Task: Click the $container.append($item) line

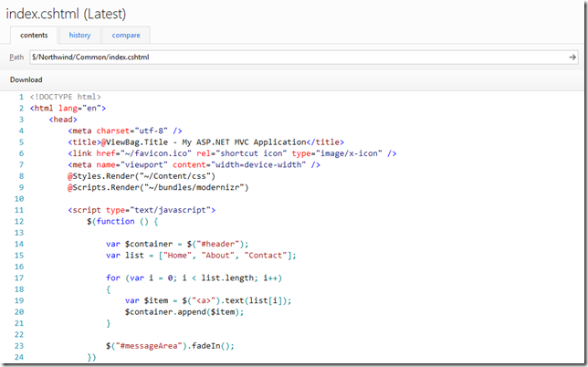Action: tap(184, 311)
